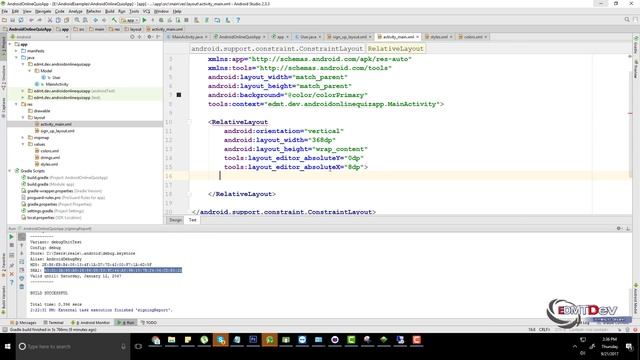This screenshot has width=640, height=360.
Task: Click the Run panel settings gear icon
Action: 619,229
